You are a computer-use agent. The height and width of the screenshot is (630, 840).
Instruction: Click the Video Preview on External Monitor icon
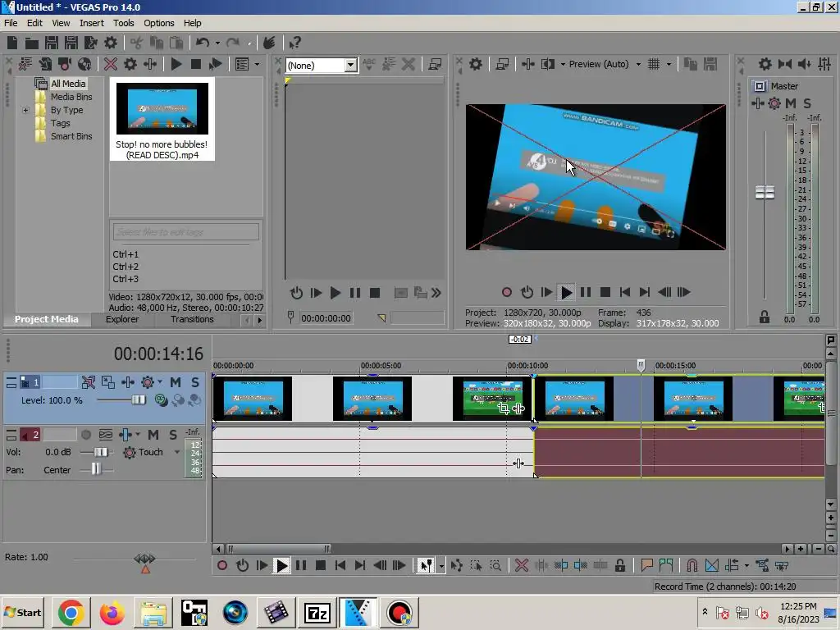[502, 64]
